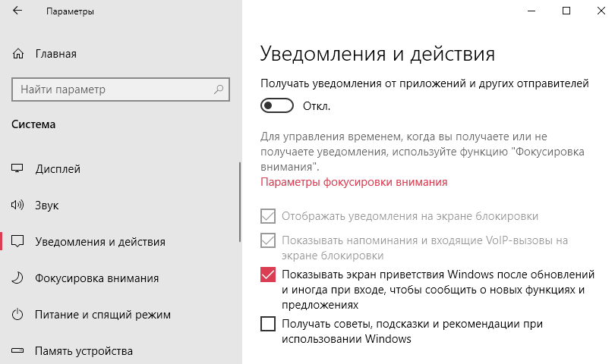Click the Home (Главная) house icon
Image resolution: width=615 pixels, height=364 pixels.
tap(18, 55)
